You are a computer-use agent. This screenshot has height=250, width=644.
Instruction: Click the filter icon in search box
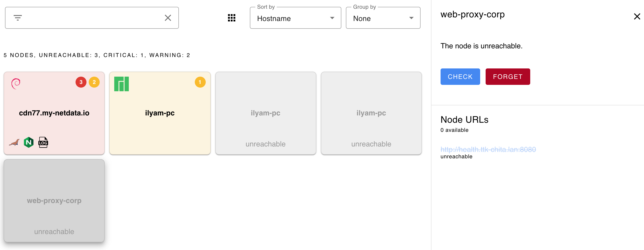[18, 18]
